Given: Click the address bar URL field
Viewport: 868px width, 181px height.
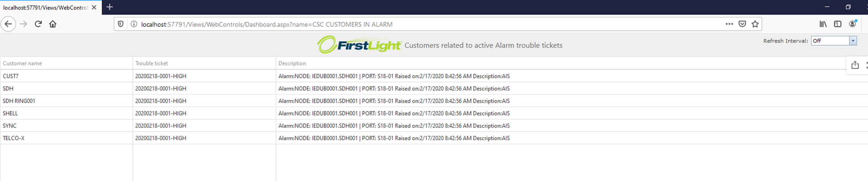Looking at the screenshot, I should [419, 24].
